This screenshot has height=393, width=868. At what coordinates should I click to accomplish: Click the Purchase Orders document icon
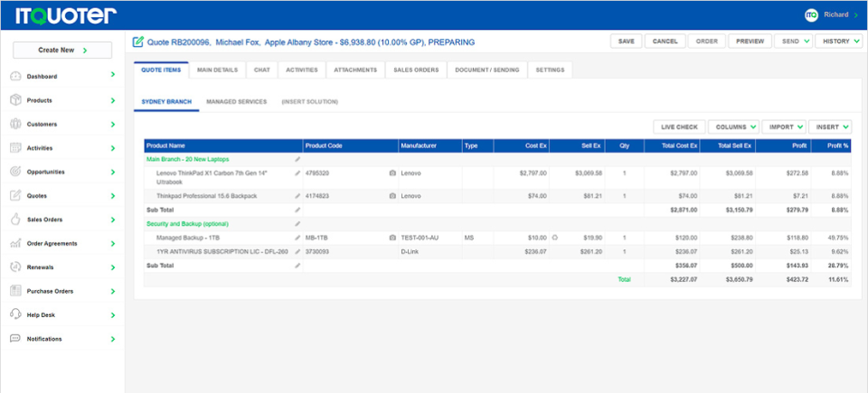(x=15, y=291)
